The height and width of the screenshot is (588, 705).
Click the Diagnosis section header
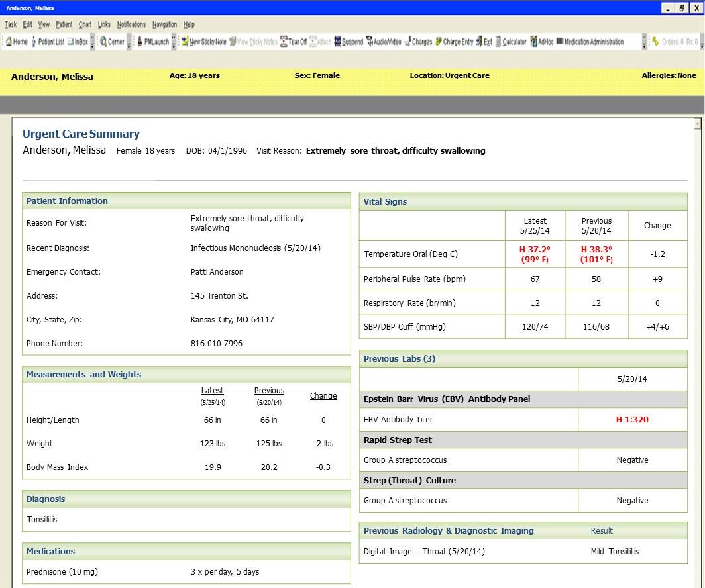point(187,499)
